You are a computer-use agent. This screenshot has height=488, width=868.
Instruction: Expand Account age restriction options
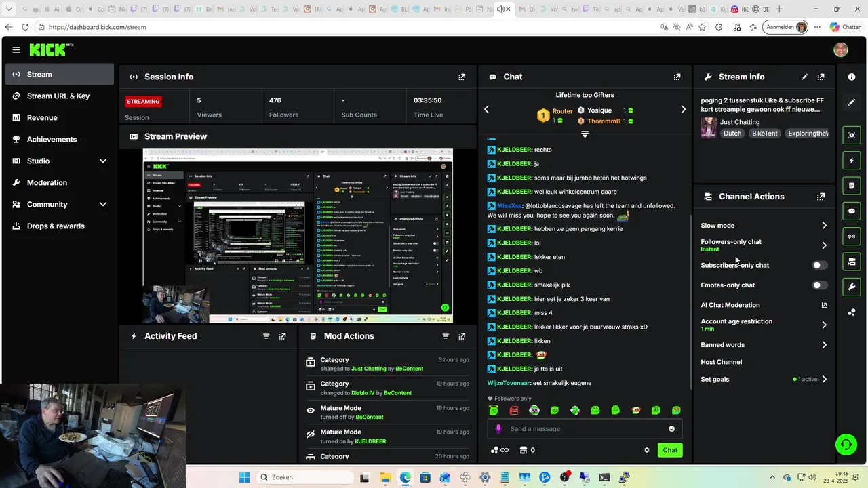click(x=824, y=325)
